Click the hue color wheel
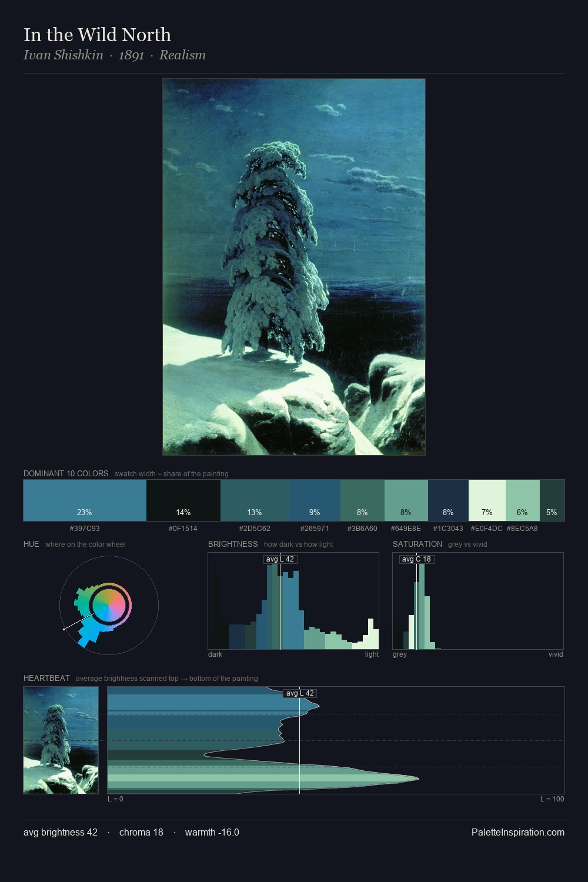Image resolution: width=588 pixels, height=882 pixels. click(109, 606)
